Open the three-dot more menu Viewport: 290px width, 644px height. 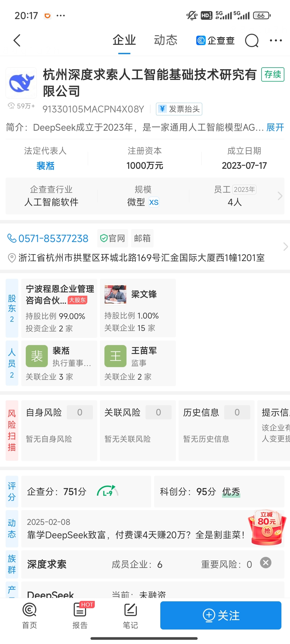click(276, 41)
